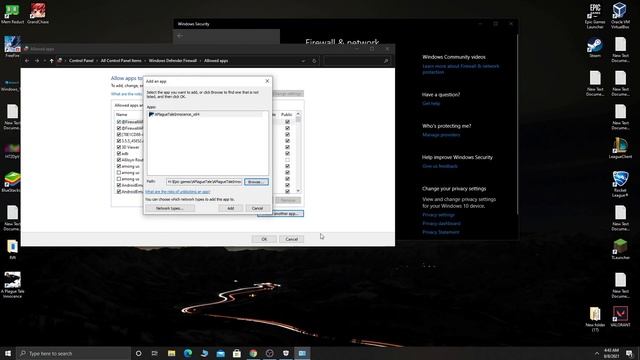The width and height of the screenshot is (640, 360).
Task: Toggle the Allsyn row name checkbox
Action: 119,160
